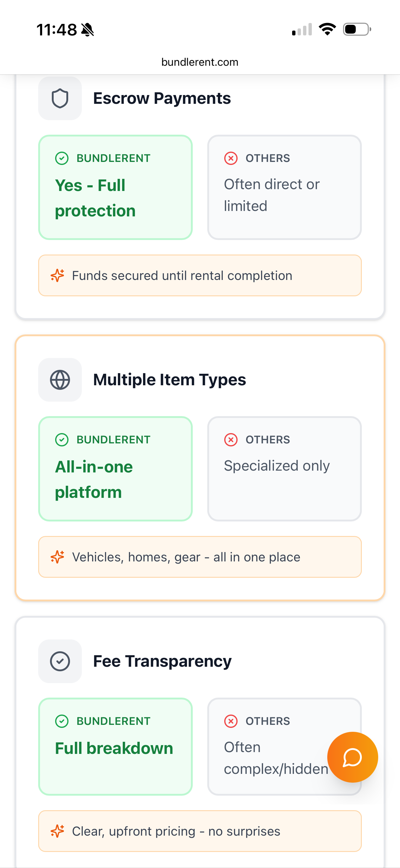Click the shield icon beside Escrow Payments
The width and height of the screenshot is (400, 868).
point(60,98)
